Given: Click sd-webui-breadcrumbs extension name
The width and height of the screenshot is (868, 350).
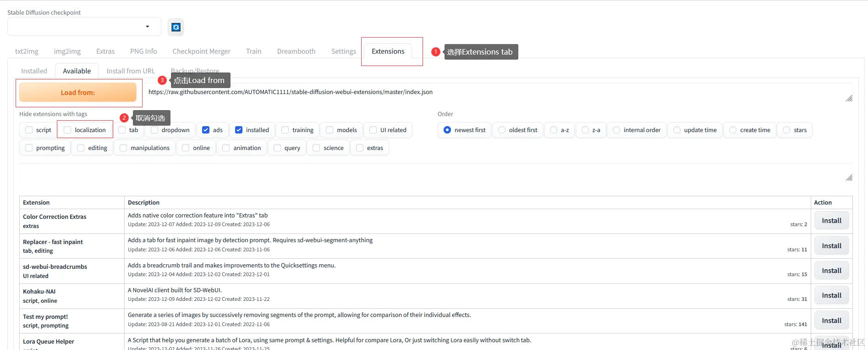Looking at the screenshot, I should 55,267.
